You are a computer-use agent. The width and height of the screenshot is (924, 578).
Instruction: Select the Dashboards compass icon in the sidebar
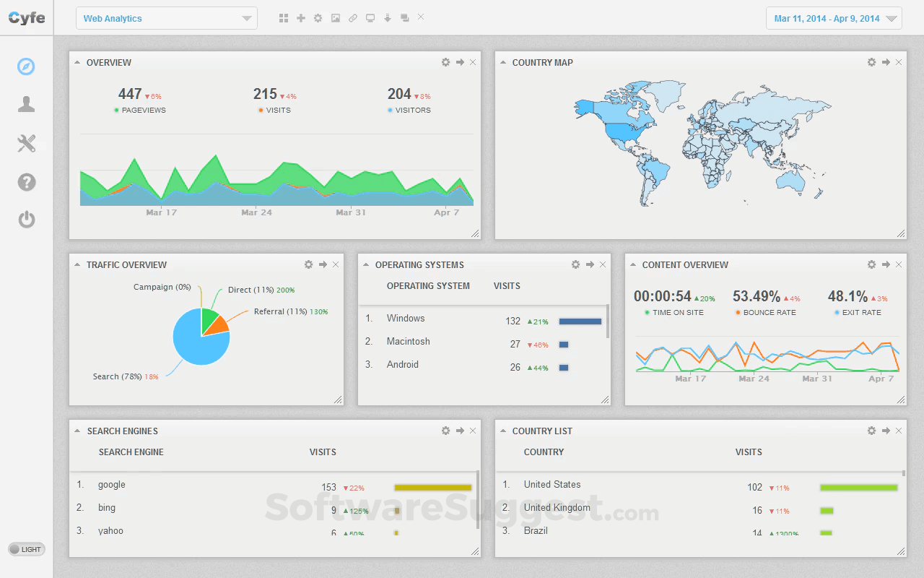click(x=27, y=66)
